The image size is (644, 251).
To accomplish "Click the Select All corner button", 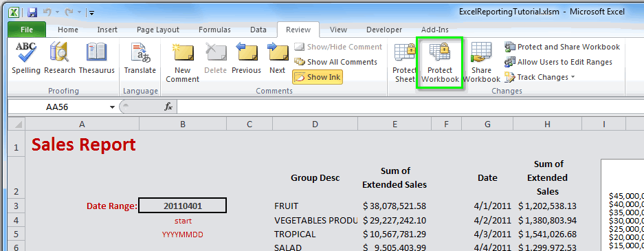I will pos(16,124).
